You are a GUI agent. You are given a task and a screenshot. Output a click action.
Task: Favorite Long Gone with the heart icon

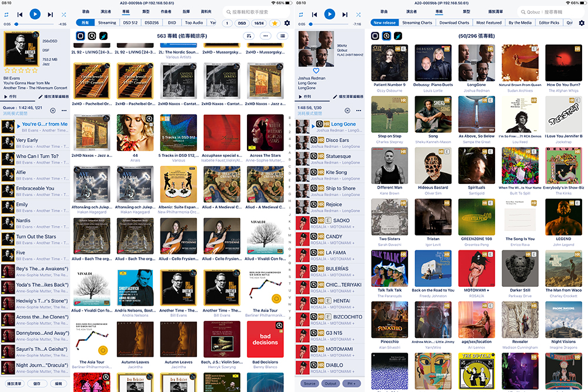coord(316,71)
